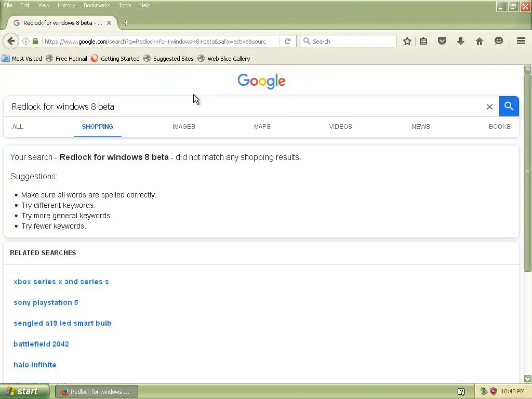The image size is (532, 399).
Task: Click the scrollbar up arrow
Action: [x=527, y=69]
